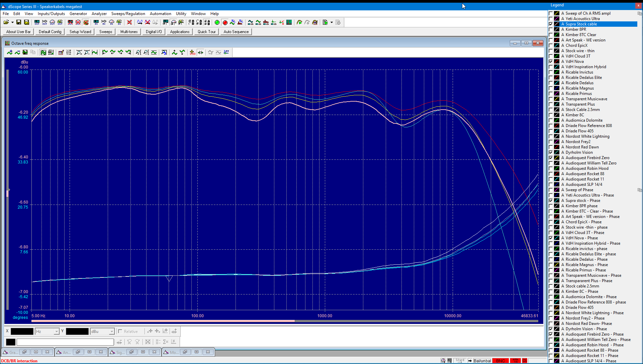The image size is (643, 364).
Task: Expand the dBu unit dropdown
Action: (112, 331)
